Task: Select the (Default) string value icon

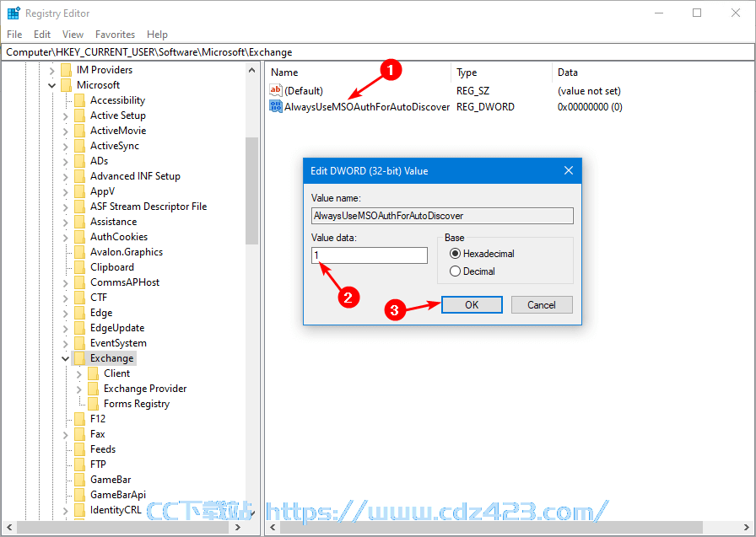Action: pyautogui.click(x=276, y=90)
